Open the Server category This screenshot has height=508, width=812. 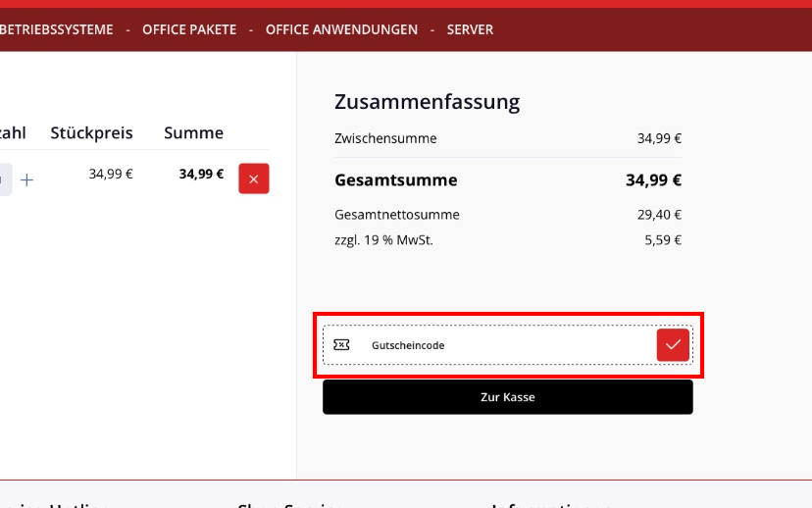(x=470, y=29)
